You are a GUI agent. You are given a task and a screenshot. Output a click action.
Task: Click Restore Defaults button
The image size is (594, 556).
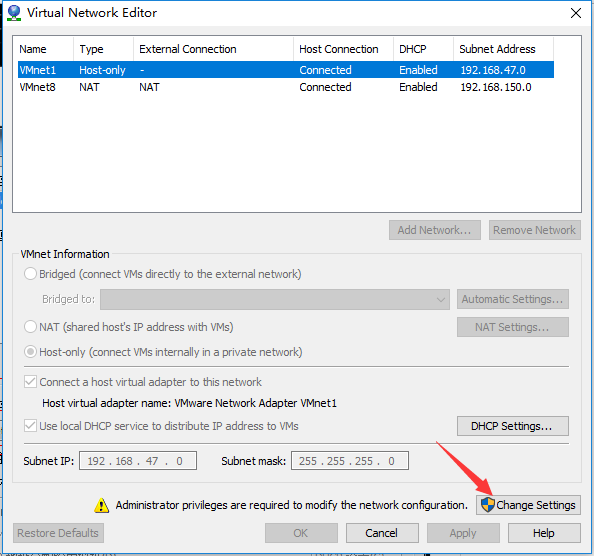click(58, 533)
